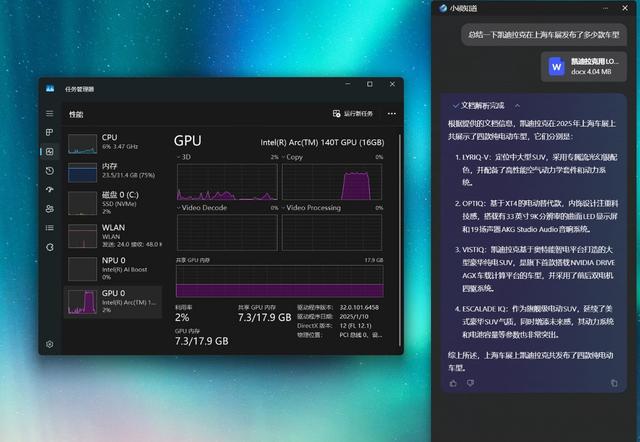This screenshot has height=442, width=640.
Task: Open the Users page icon in sidebar
Action: [x=49, y=209]
